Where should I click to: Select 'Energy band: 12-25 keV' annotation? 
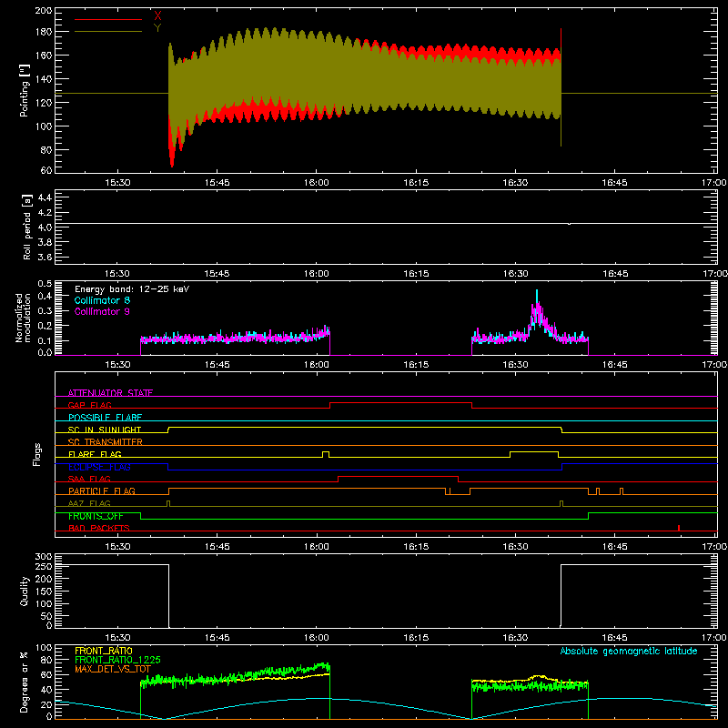point(132,289)
